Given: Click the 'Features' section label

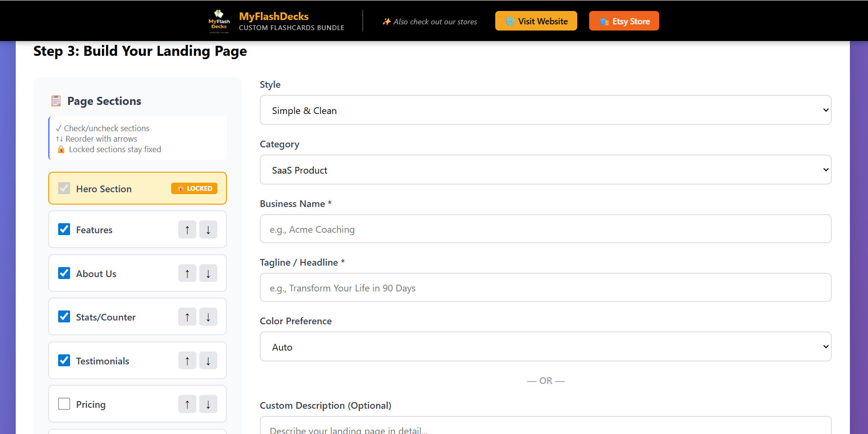Looking at the screenshot, I should coord(94,230).
